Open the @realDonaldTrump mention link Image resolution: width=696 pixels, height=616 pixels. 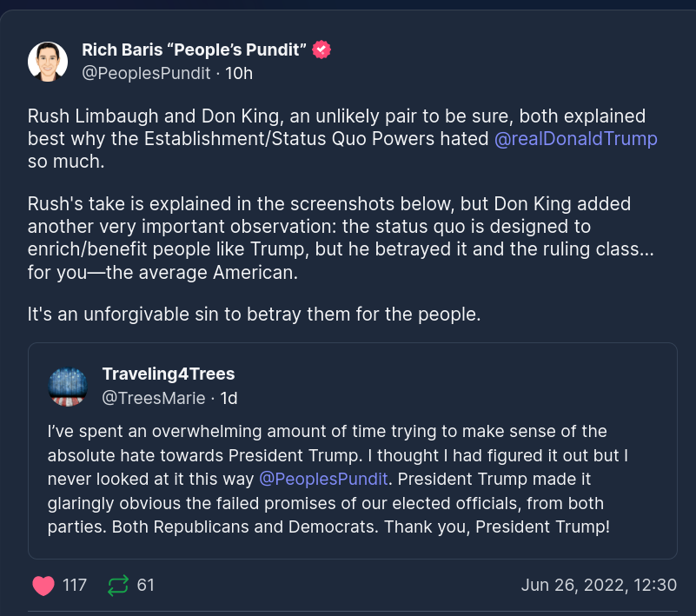(575, 139)
